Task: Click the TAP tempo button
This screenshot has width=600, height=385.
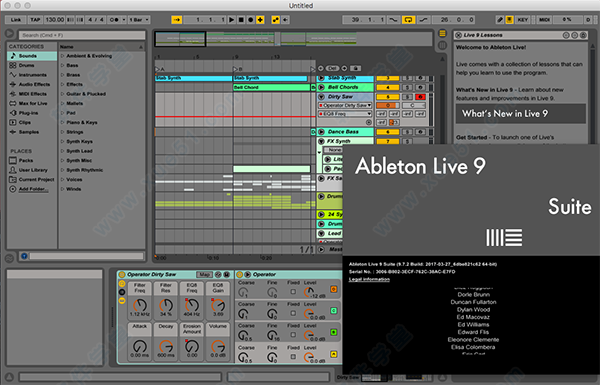Action: click(x=35, y=20)
